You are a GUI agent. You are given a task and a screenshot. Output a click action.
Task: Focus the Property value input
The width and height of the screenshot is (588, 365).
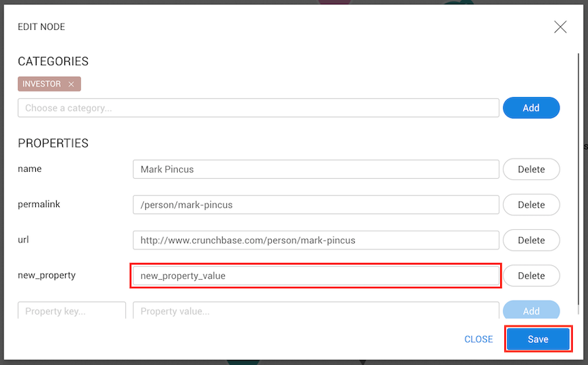tap(315, 311)
